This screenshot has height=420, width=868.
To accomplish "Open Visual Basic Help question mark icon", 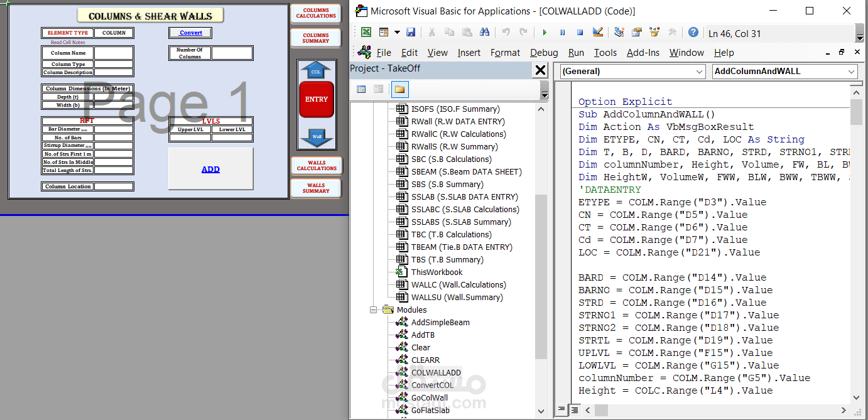I will click(693, 32).
